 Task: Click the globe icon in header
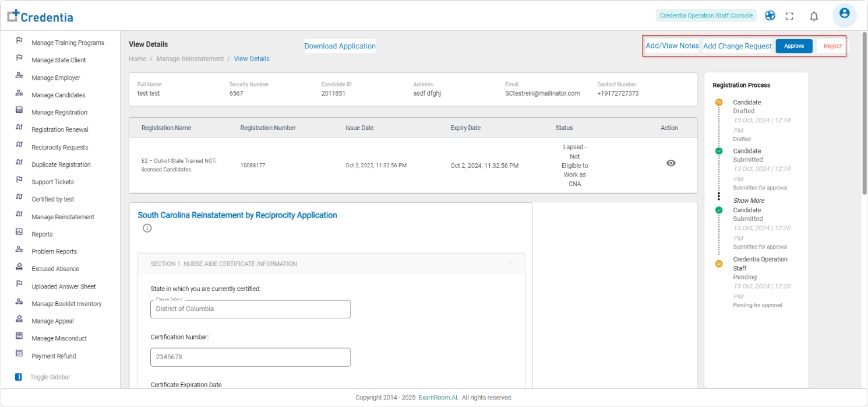click(770, 16)
